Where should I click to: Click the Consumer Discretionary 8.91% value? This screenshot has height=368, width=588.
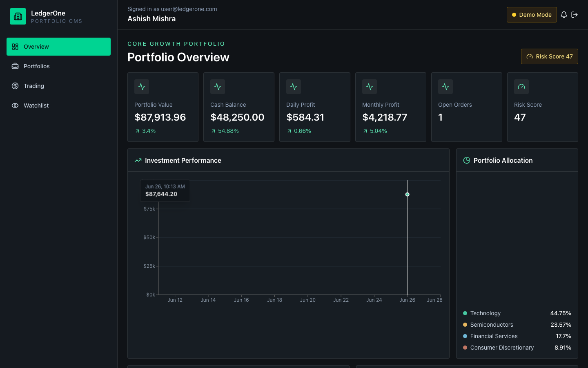563,348
